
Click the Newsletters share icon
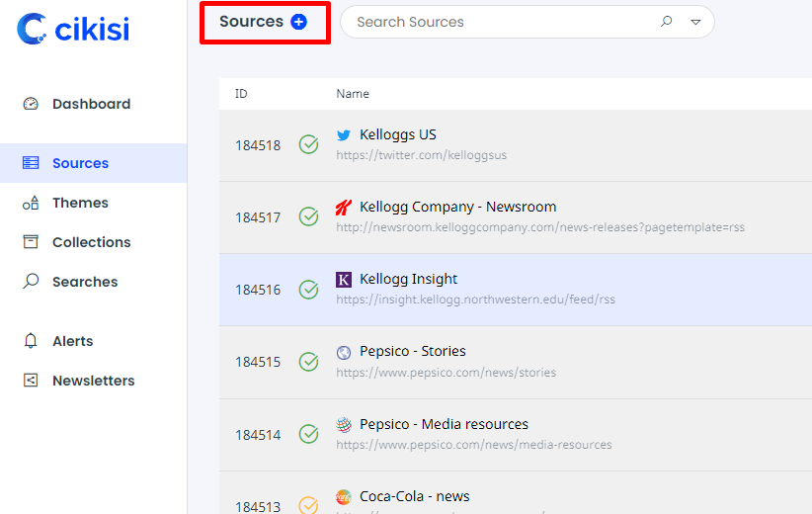click(31, 381)
